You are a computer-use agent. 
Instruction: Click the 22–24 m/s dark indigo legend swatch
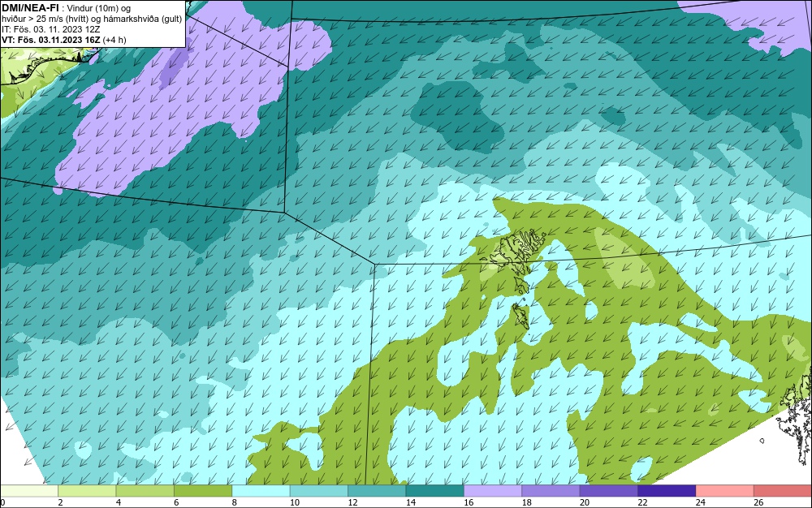pos(667,491)
